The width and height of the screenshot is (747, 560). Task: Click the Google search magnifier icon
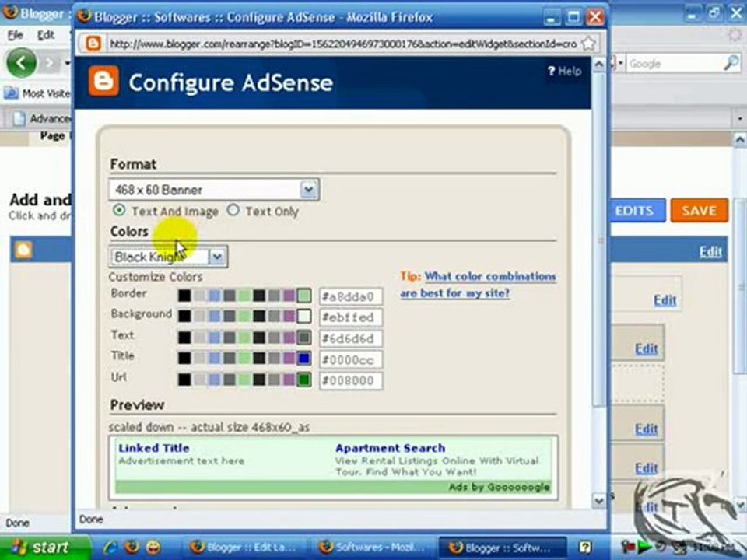731,63
